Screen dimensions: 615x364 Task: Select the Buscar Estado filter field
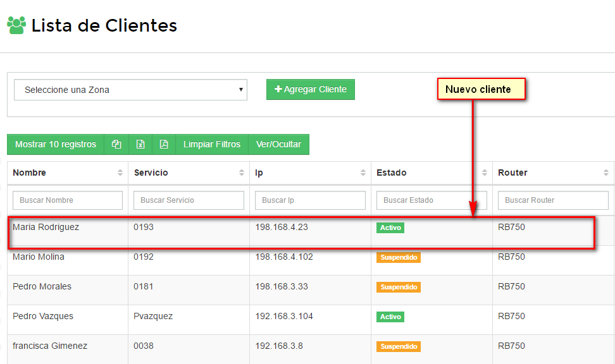432,200
